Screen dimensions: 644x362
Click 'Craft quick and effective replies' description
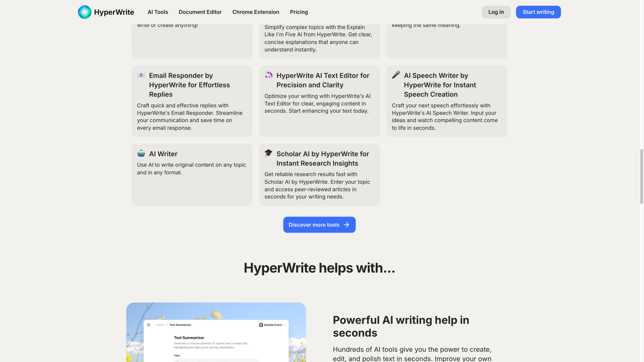pos(190,117)
